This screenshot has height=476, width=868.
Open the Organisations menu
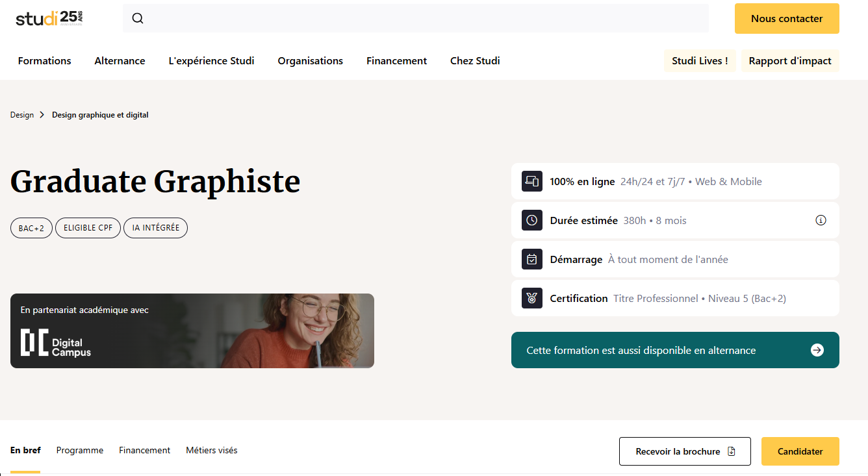(x=311, y=61)
